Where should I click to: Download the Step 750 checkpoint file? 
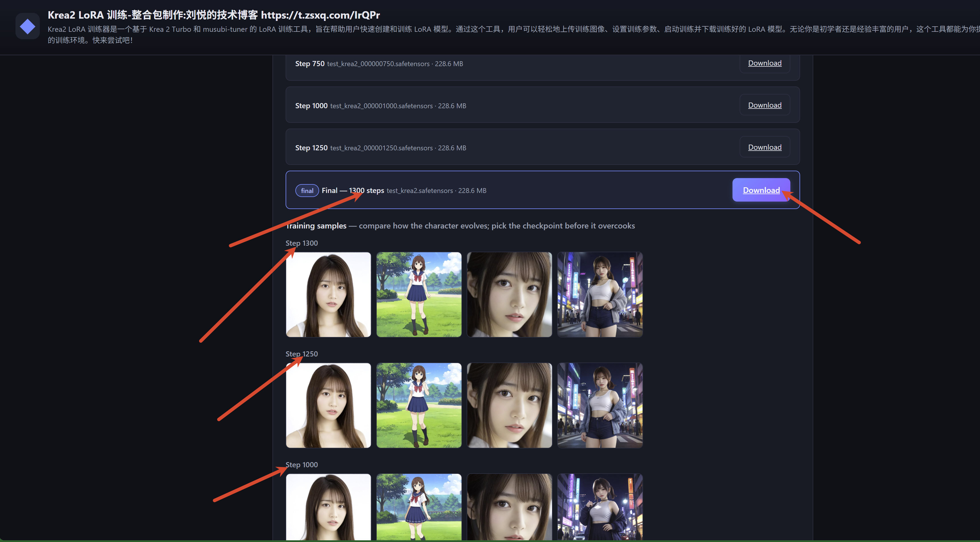pyautogui.click(x=765, y=63)
